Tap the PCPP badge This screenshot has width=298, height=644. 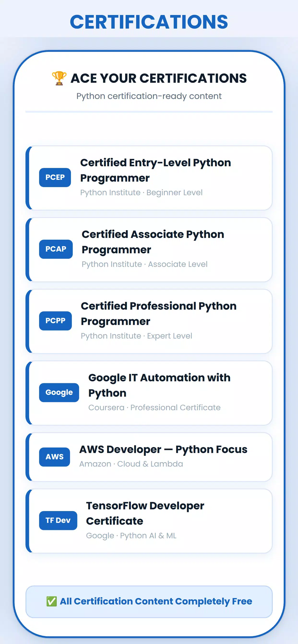point(55,321)
